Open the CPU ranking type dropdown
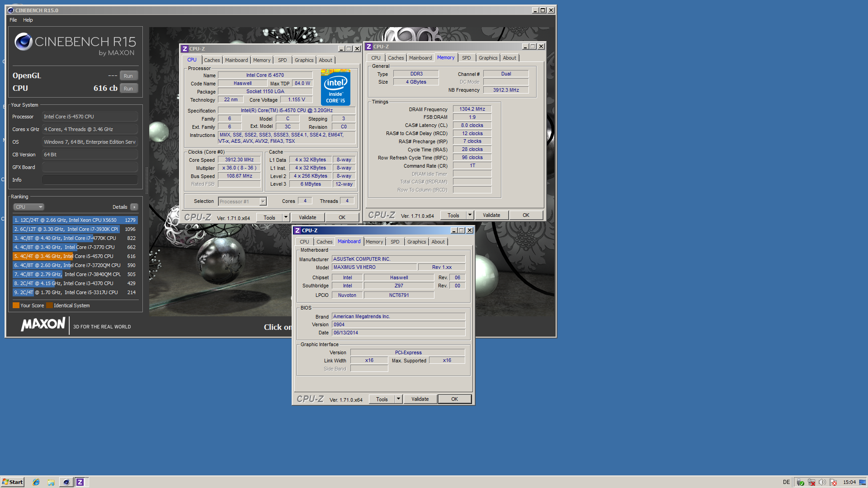This screenshot has width=868, height=488. pyautogui.click(x=28, y=207)
